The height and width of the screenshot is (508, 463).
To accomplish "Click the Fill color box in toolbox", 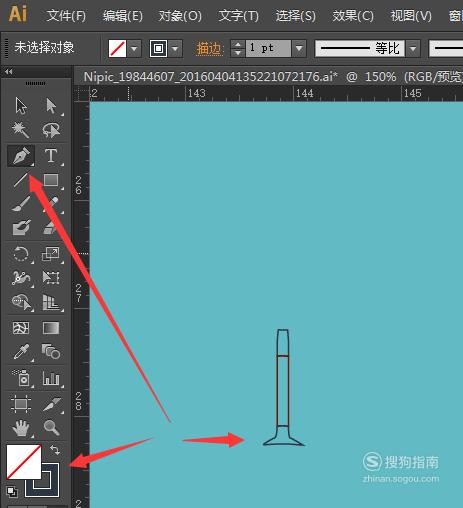I will click(24, 462).
